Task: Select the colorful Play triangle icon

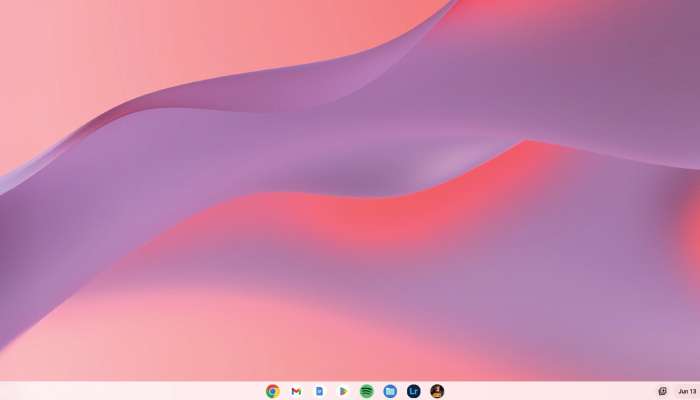Action: [x=343, y=391]
